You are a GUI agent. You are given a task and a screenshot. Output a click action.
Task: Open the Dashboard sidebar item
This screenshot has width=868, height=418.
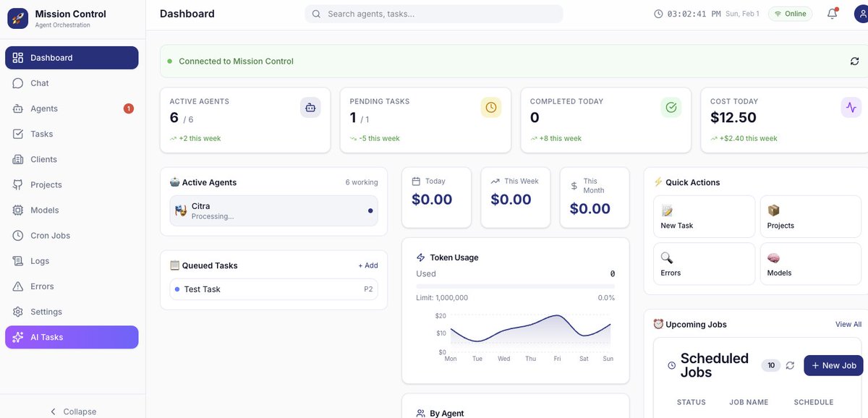pyautogui.click(x=72, y=58)
